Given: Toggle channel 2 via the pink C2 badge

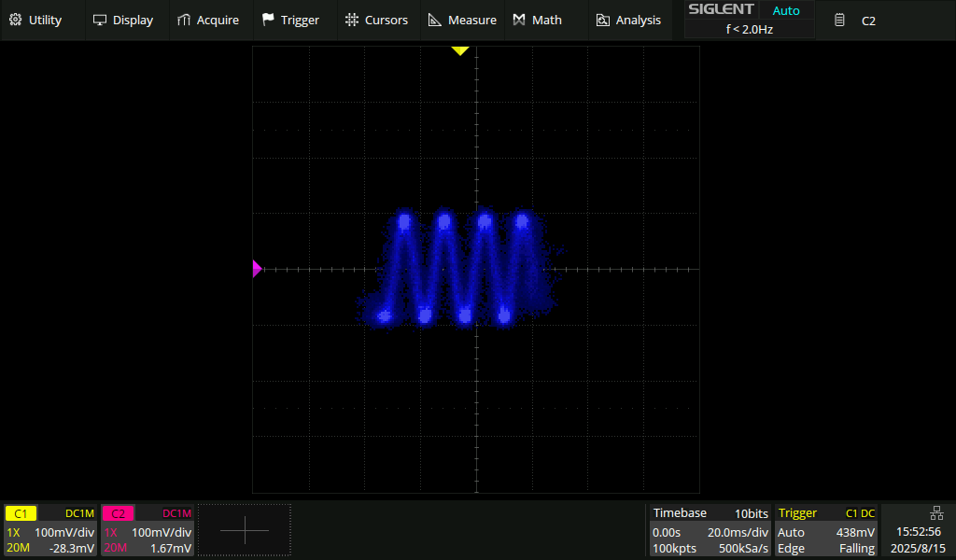Looking at the screenshot, I should click(x=118, y=513).
